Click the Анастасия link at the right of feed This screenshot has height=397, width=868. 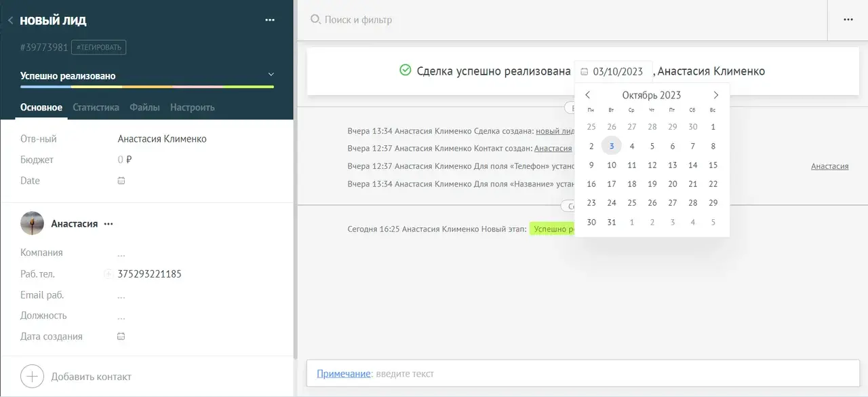tap(829, 166)
